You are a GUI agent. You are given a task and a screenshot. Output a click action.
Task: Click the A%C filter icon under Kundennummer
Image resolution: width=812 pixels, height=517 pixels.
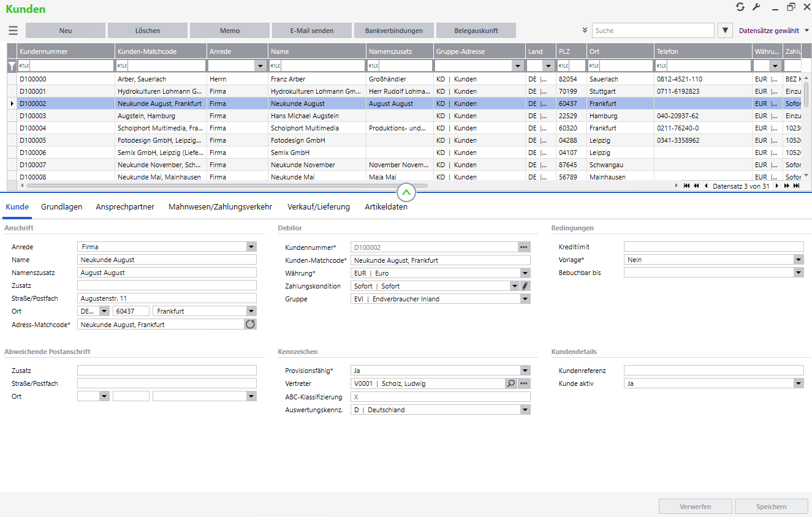coord(25,66)
